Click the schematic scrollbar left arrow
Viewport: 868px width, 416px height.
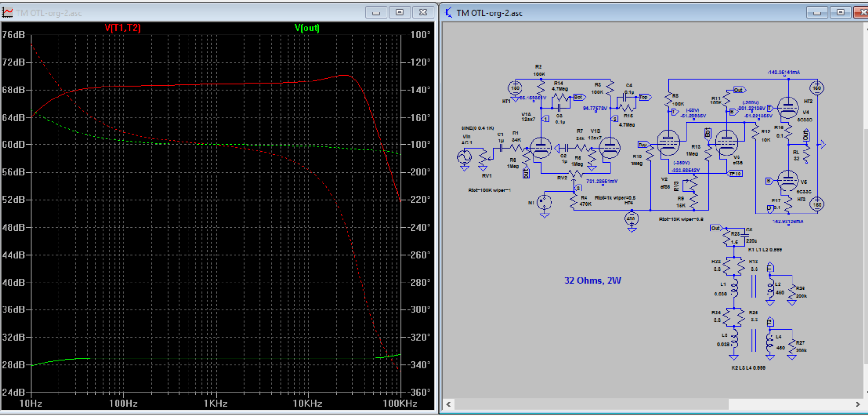(x=448, y=404)
